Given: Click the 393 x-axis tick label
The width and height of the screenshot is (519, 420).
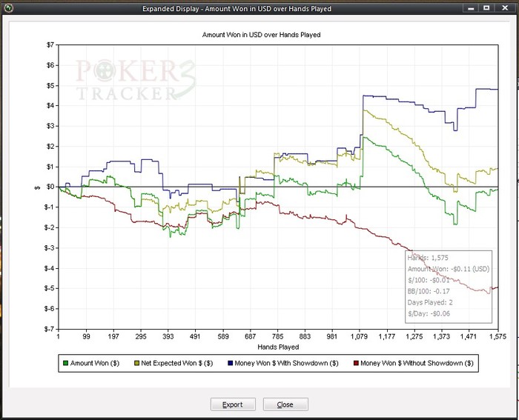Looking at the screenshot, I should [x=168, y=336].
